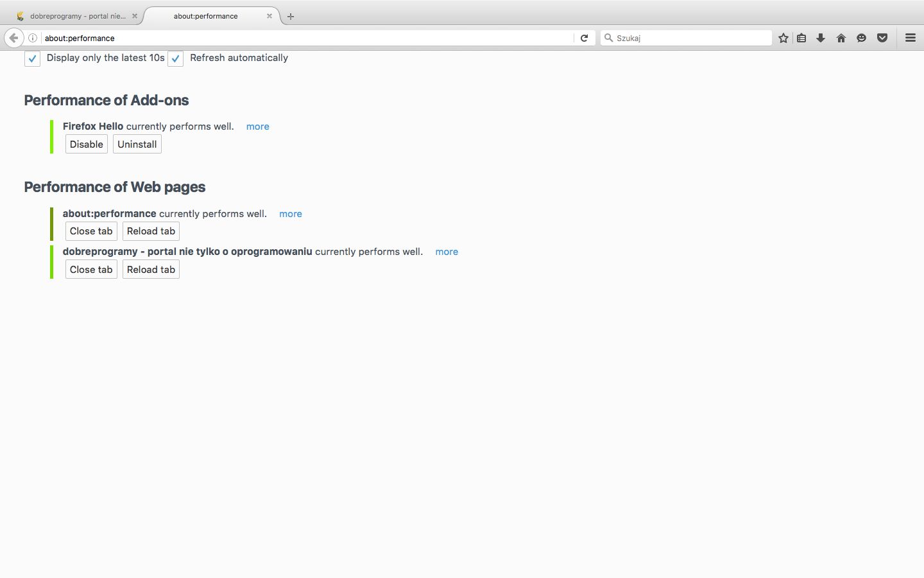The image size is (924, 578).
Task: Close the about:performance tab via its x
Action: 269,16
